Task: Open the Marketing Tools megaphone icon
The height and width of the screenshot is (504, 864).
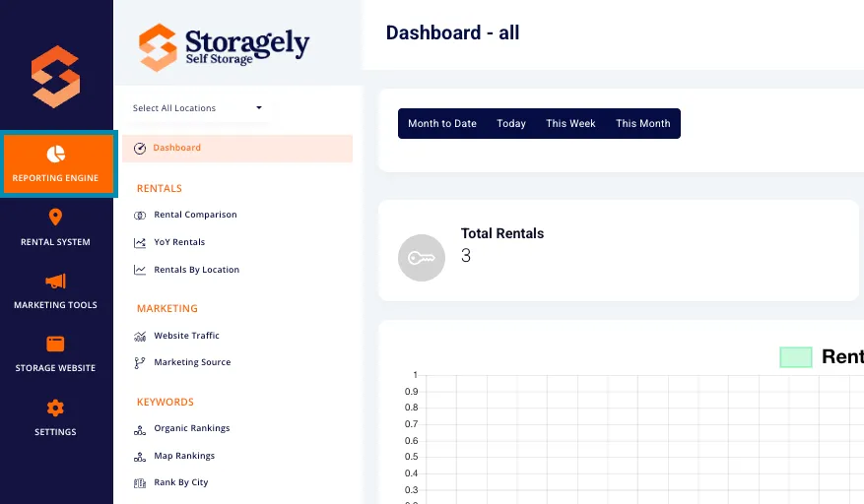Action: (x=55, y=281)
